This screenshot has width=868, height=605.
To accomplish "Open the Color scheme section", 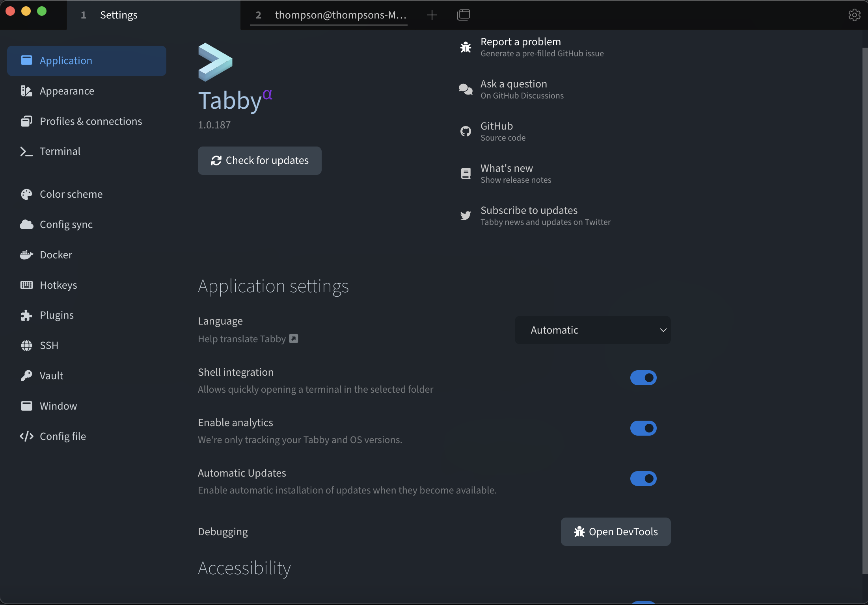I will tap(71, 194).
